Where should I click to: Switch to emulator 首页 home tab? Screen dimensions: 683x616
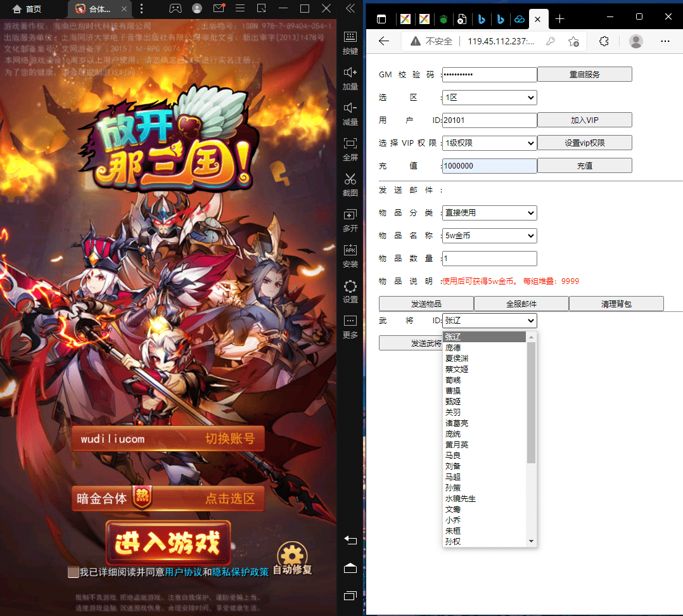coord(27,9)
